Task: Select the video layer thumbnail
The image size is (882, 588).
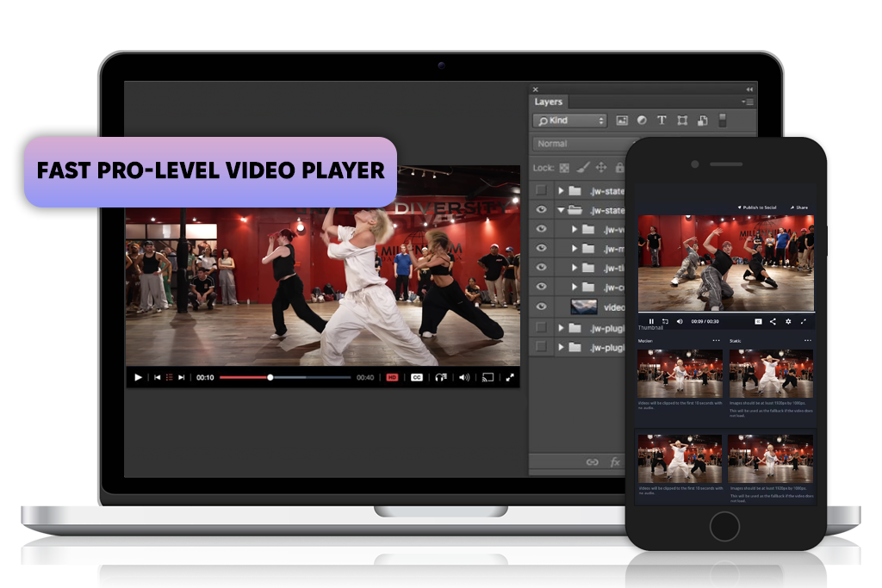Action: point(584,306)
